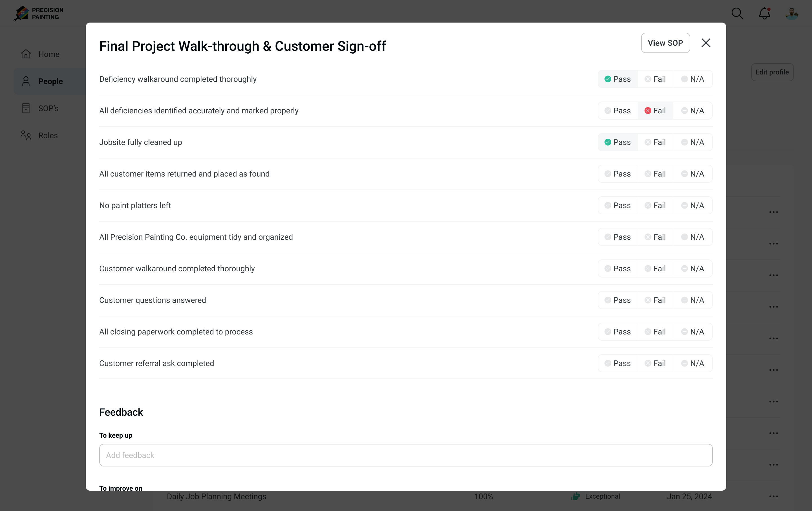Click the Home house icon in sidebar
The image size is (812, 511).
[x=26, y=54]
